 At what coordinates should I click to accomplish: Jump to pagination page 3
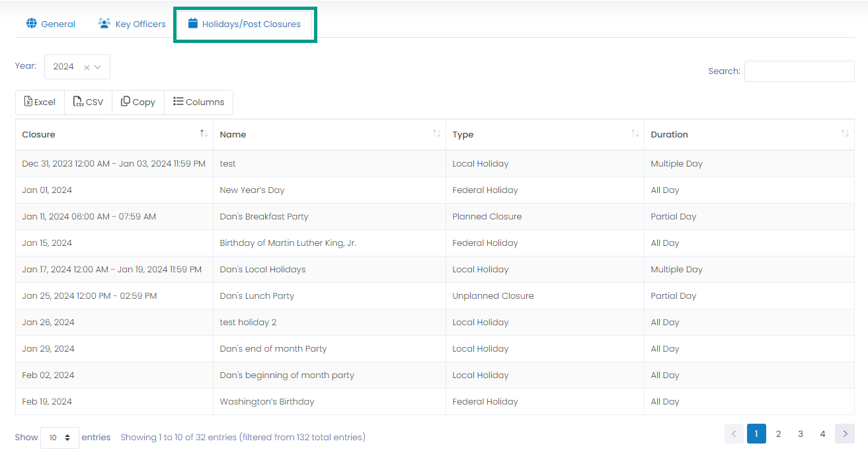pyautogui.click(x=801, y=434)
